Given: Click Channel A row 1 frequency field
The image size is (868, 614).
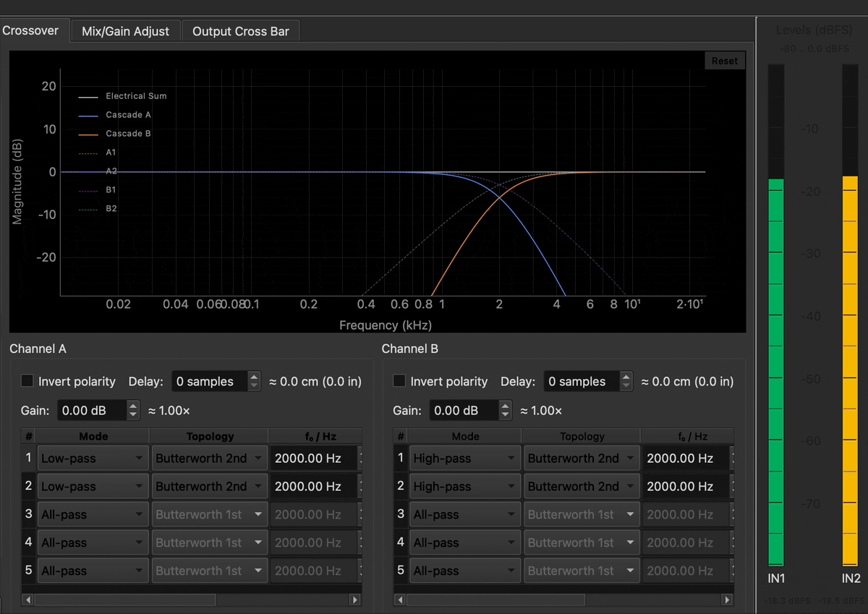Looking at the screenshot, I should point(312,459).
